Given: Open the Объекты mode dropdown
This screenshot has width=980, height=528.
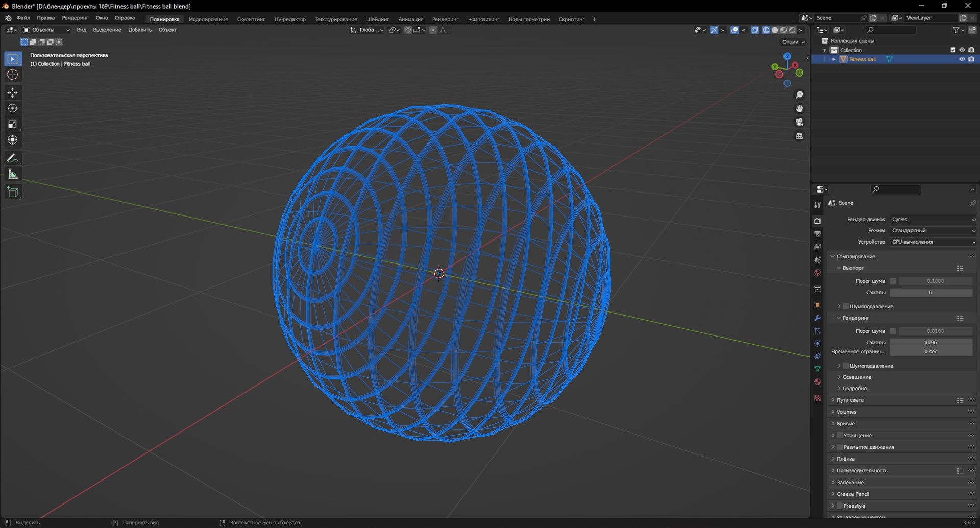Looking at the screenshot, I should pos(46,30).
